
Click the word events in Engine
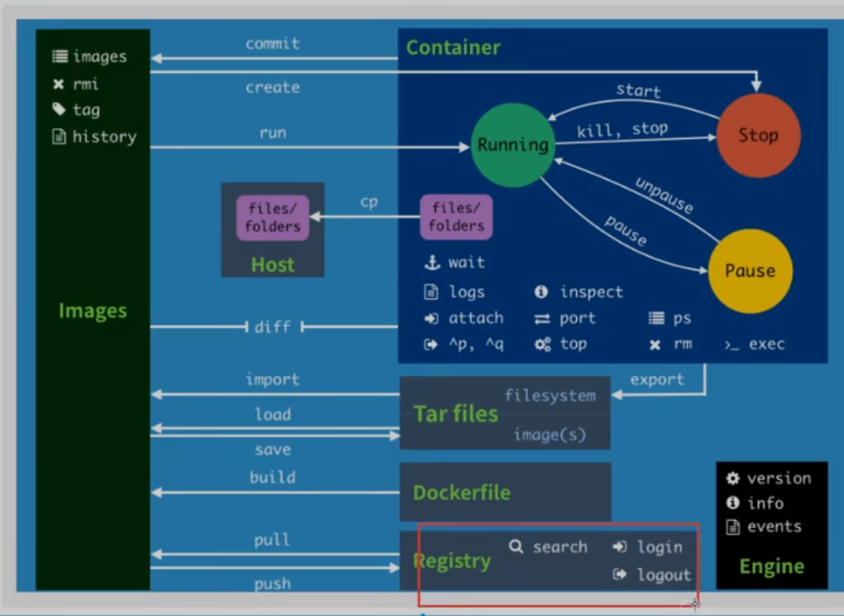(x=775, y=527)
